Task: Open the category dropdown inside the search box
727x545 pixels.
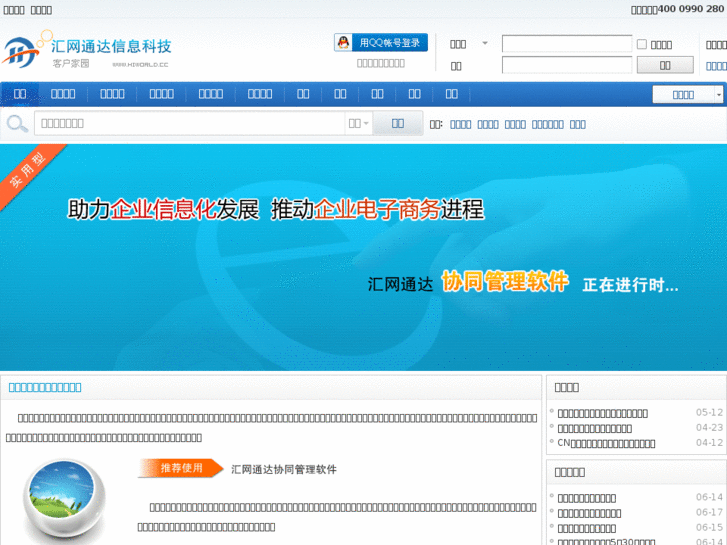Action: (358, 123)
